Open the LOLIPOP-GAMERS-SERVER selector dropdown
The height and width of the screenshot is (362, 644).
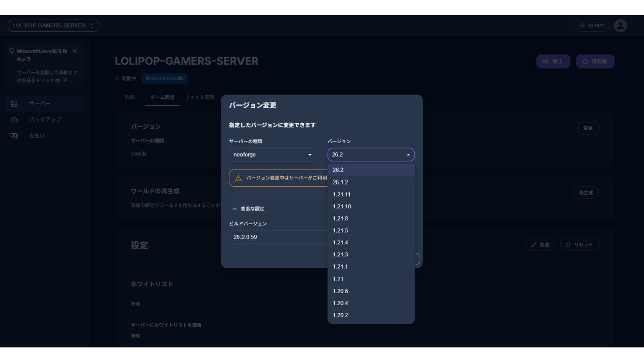click(x=53, y=25)
